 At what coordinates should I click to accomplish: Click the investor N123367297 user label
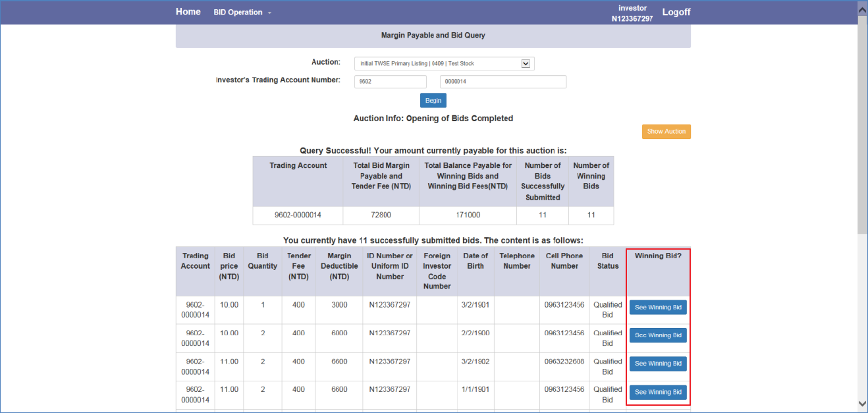(632, 13)
